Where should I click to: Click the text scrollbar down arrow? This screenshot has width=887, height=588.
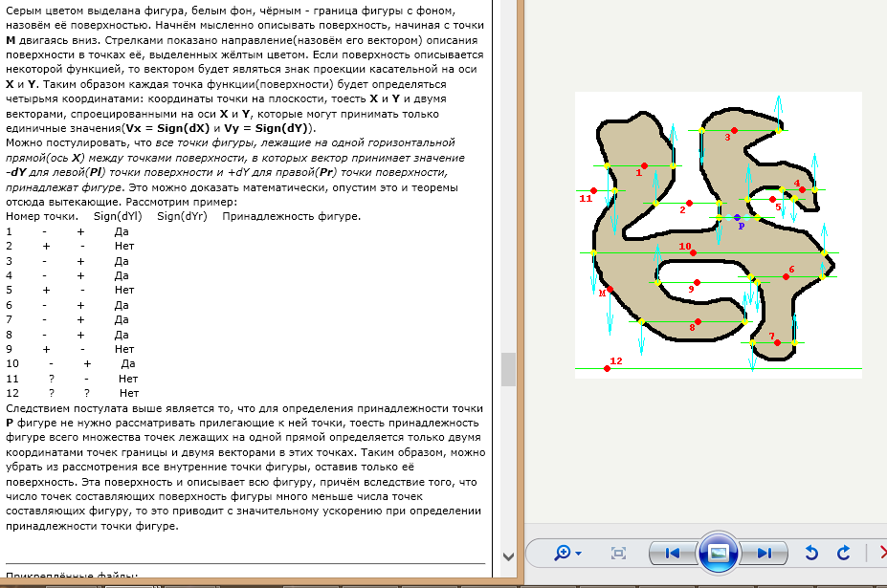[508, 555]
